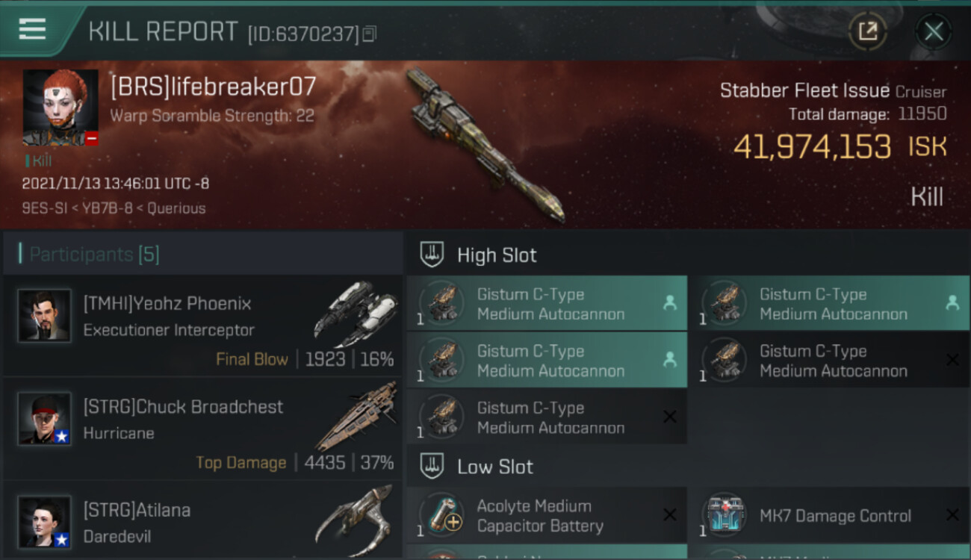971x560 pixels.
Task: Click the Hurricane ship thumbnail
Action: point(356,415)
